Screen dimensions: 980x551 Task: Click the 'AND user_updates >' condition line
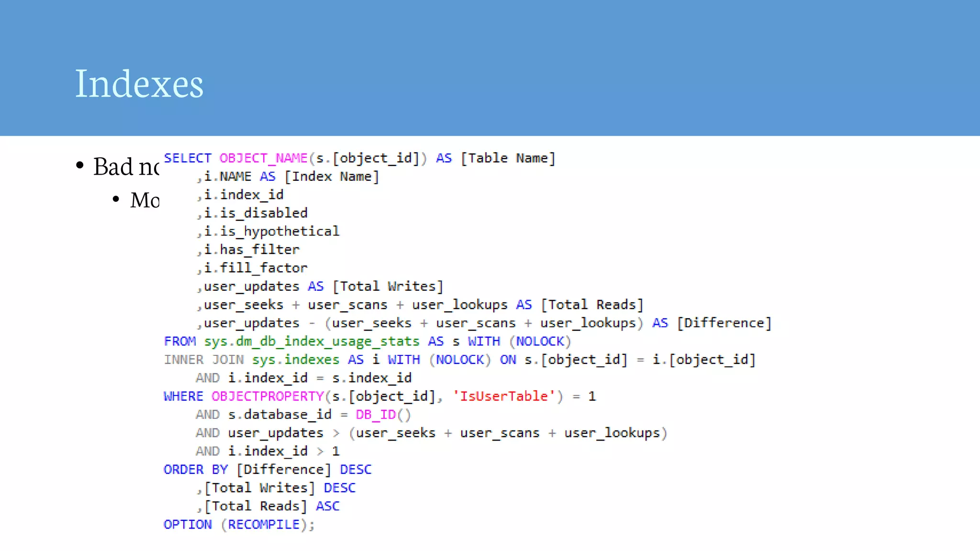431,433
